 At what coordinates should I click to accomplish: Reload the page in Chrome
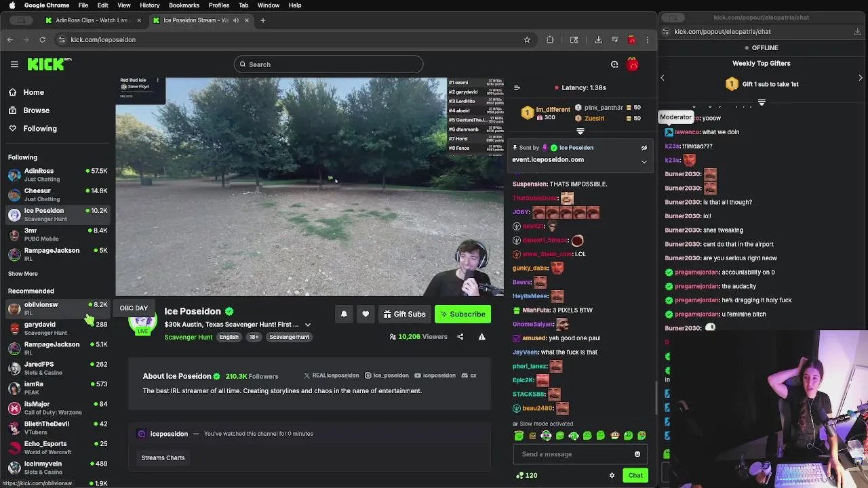pos(42,40)
